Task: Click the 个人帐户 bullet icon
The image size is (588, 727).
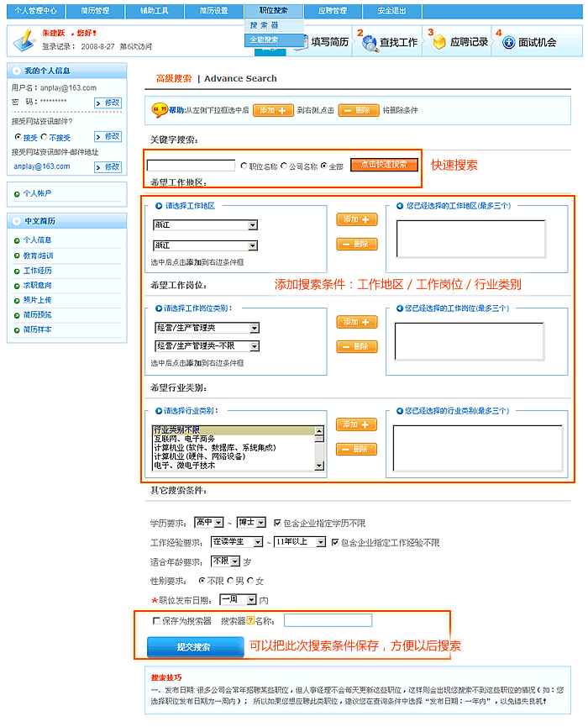Action: coord(17,193)
